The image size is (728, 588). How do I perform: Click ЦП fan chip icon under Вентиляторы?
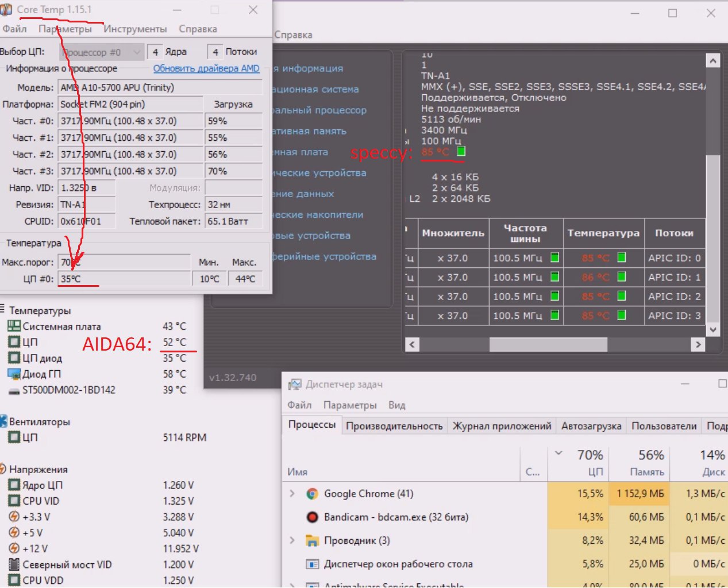14,437
